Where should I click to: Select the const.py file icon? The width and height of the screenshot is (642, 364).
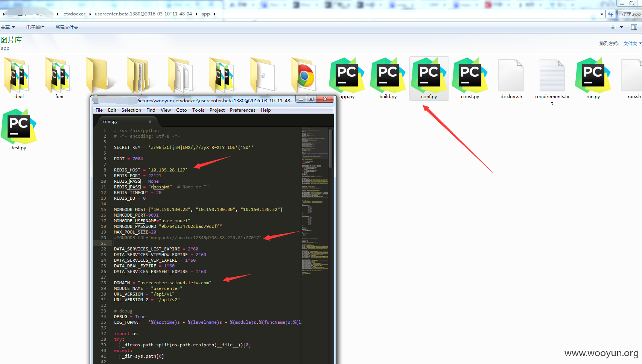point(470,75)
